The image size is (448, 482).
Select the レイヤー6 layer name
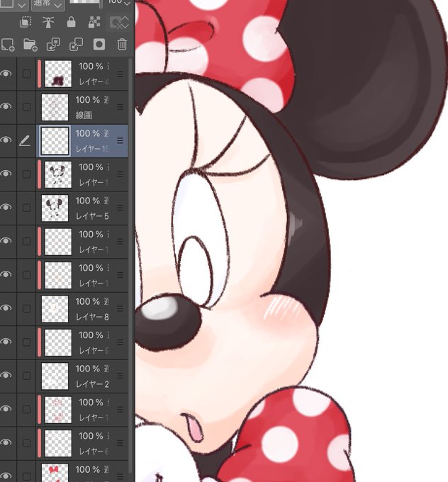(94, 452)
